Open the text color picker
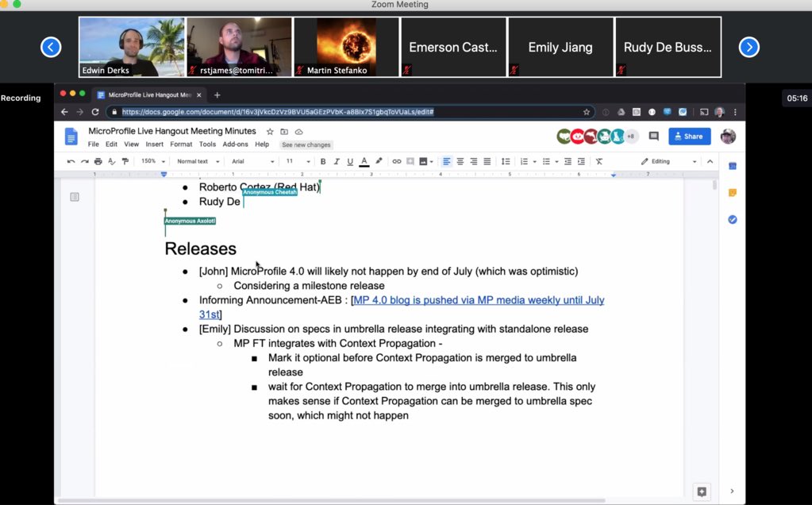 [364, 162]
